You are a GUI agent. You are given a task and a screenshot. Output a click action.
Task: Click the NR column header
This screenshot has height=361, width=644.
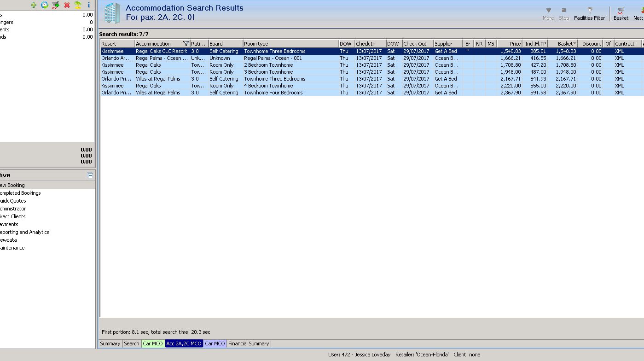[x=479, y=44]
